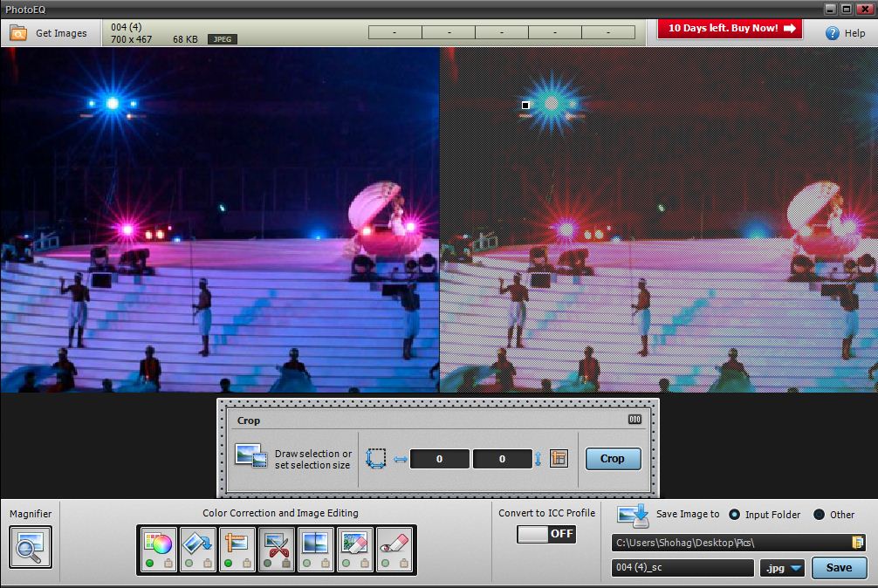Select the Other save location option
This screenshot has height=588, width=878.
[x=819, y=515]
